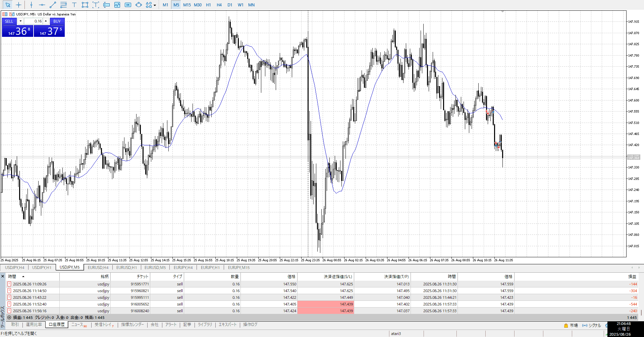Activate the equidistant channel tool

(63, 5)
